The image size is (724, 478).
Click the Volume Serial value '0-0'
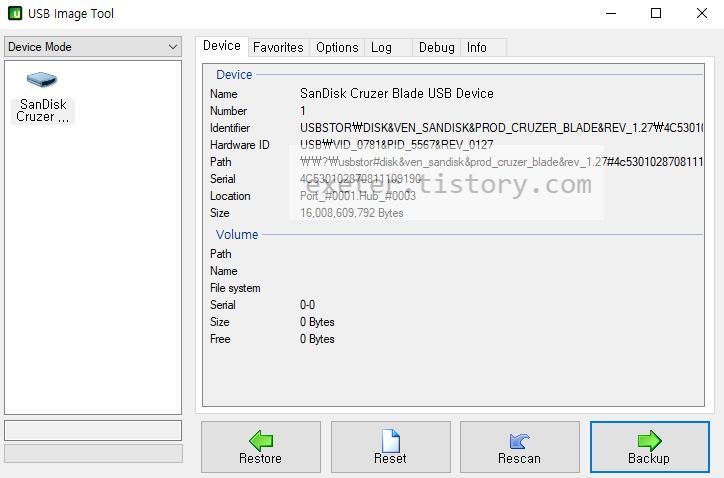308,305
